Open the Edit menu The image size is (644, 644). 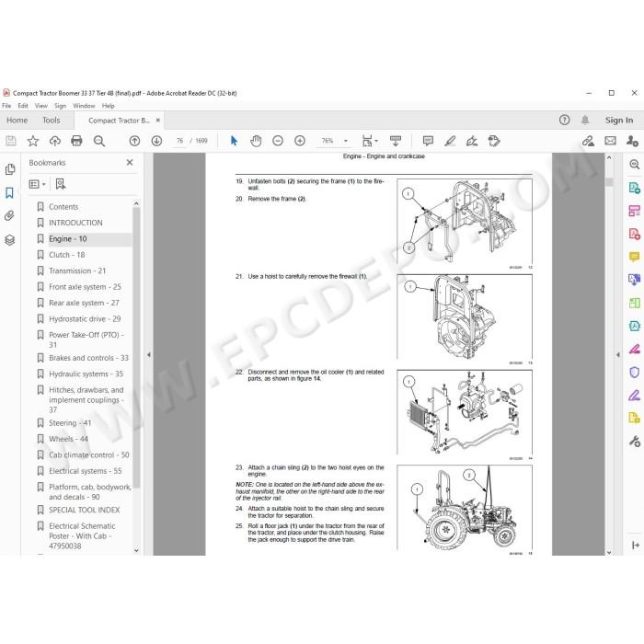coord(23,106)
